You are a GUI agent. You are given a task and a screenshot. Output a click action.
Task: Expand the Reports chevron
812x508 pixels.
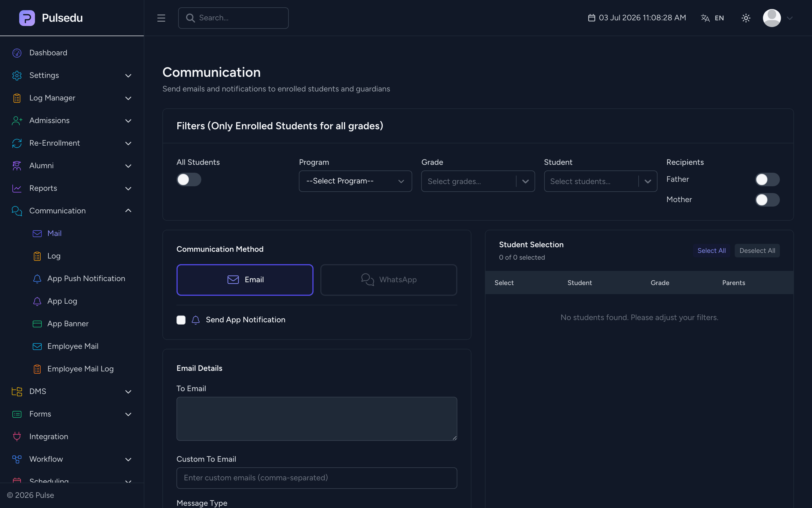click(x=128, y=189)
